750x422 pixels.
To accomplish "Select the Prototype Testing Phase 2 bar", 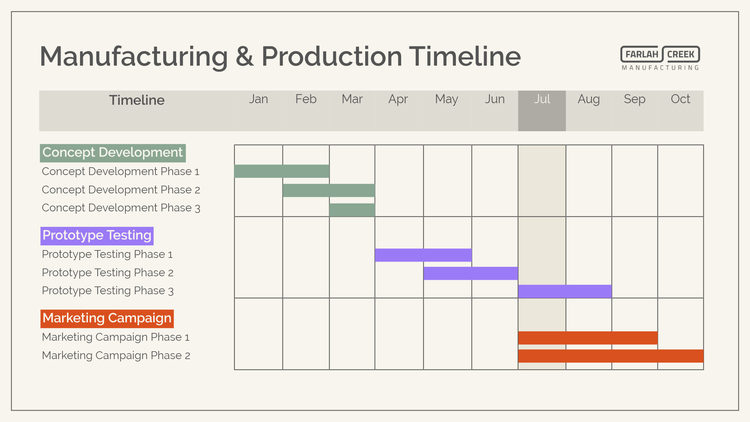I will (x=470, y=273).
